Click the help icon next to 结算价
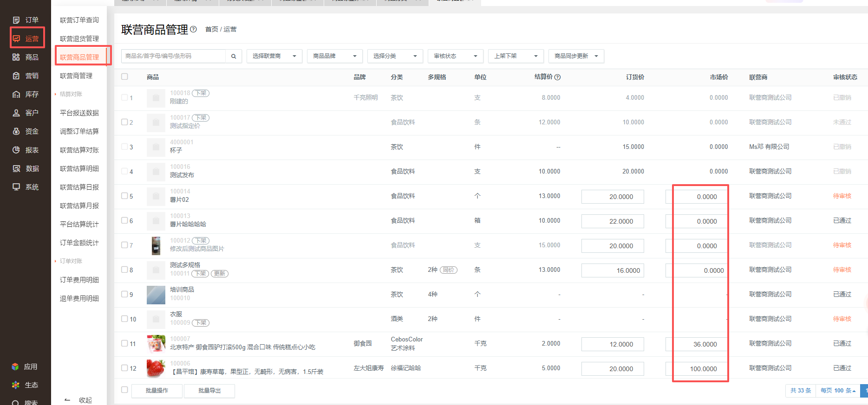 pos(558,77)
